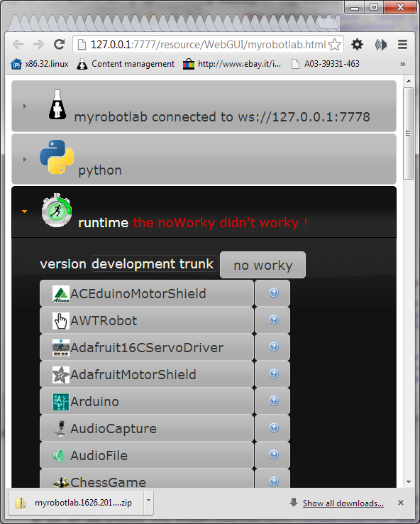Collapse the runtime panel
The width and height of the screenshot is (420, 524).
(24, 212)
